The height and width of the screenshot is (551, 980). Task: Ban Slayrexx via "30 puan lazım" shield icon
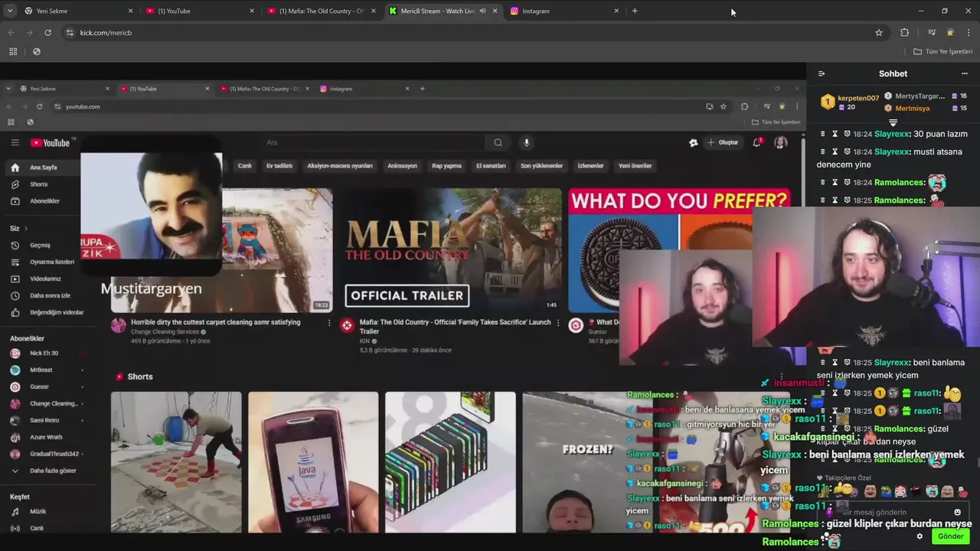(x=848, y=134)
